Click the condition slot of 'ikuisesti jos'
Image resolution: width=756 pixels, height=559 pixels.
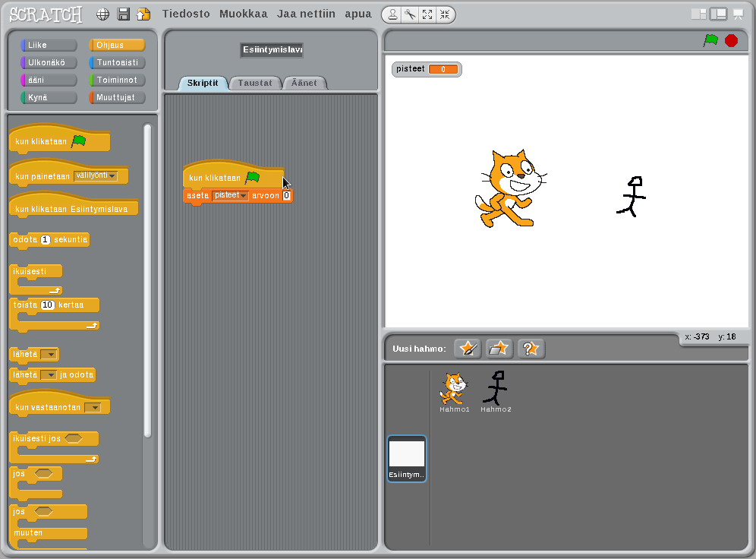click(x=74, y=438)
